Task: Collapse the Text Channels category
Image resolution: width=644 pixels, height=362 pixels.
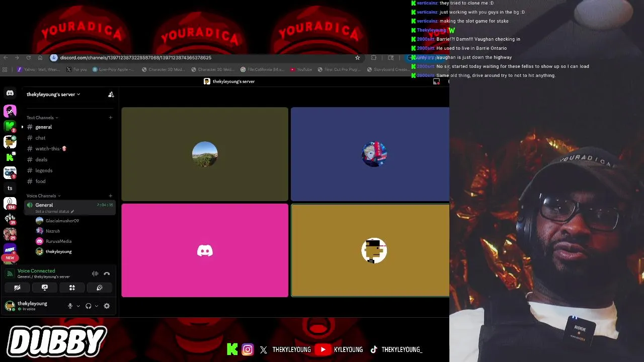Action: coord(42,118)
